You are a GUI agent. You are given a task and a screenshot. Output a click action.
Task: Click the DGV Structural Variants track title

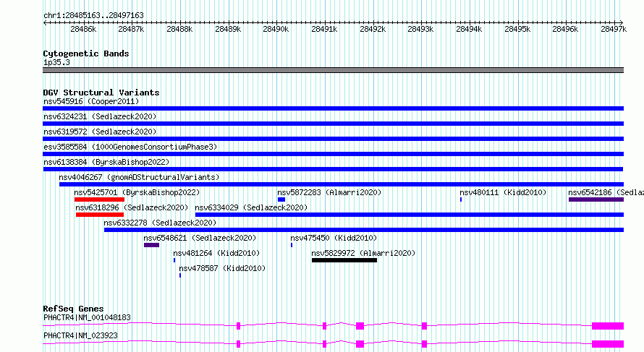[x=101, y=93]
